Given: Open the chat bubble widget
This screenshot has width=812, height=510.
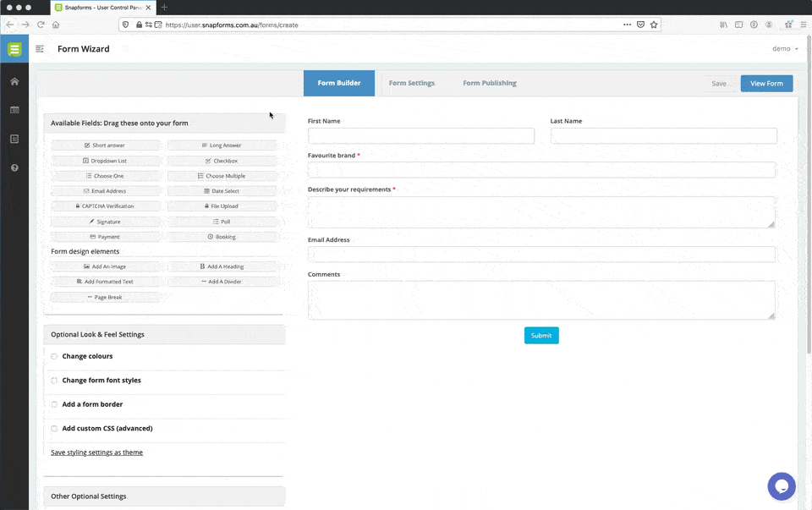Looking at the screenshot, I should (x=782, y=486).
